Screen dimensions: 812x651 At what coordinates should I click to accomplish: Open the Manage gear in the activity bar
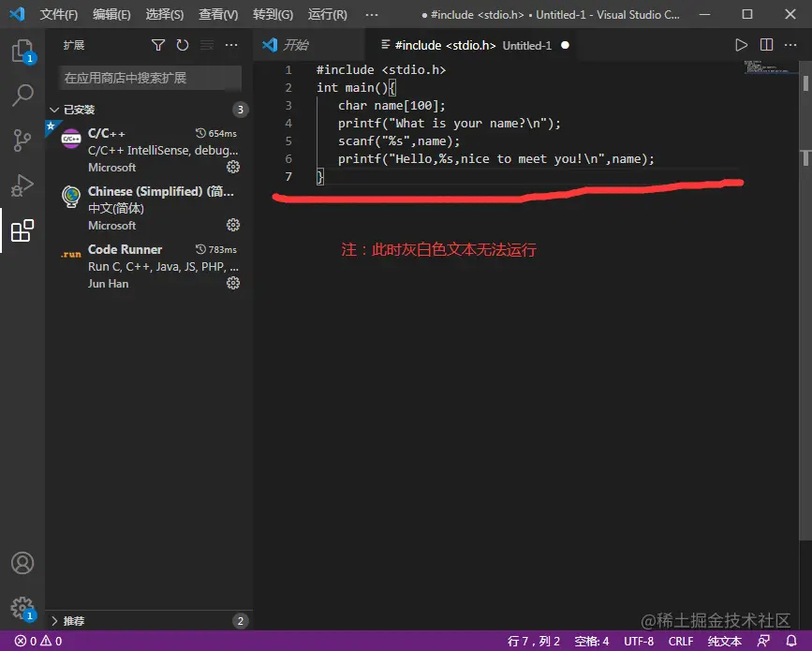[22, 608]
